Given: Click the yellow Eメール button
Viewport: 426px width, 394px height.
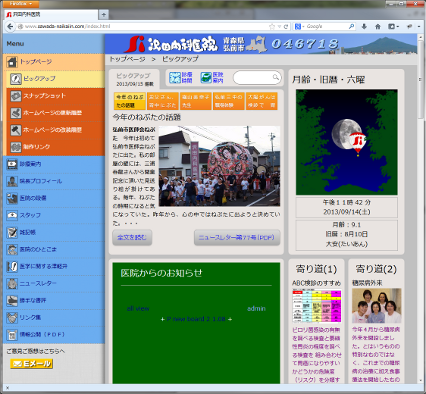Looking at the screenshot, I should [x=31, y=364].
